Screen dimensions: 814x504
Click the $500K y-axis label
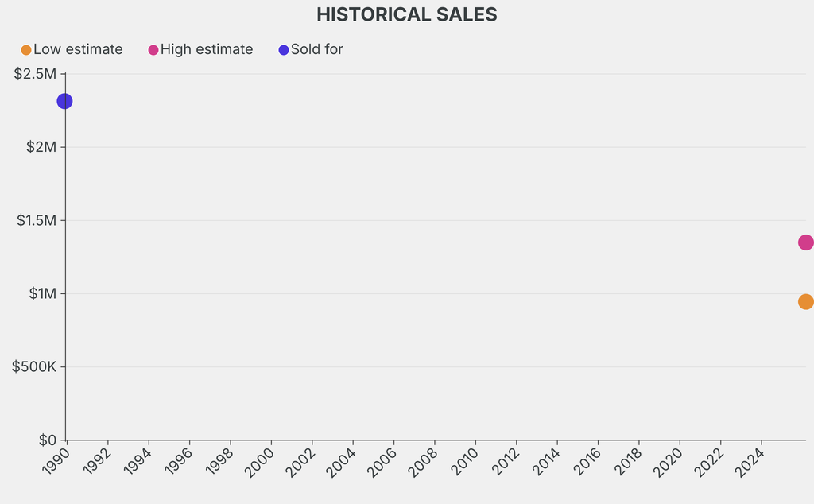tap(33, 366)
